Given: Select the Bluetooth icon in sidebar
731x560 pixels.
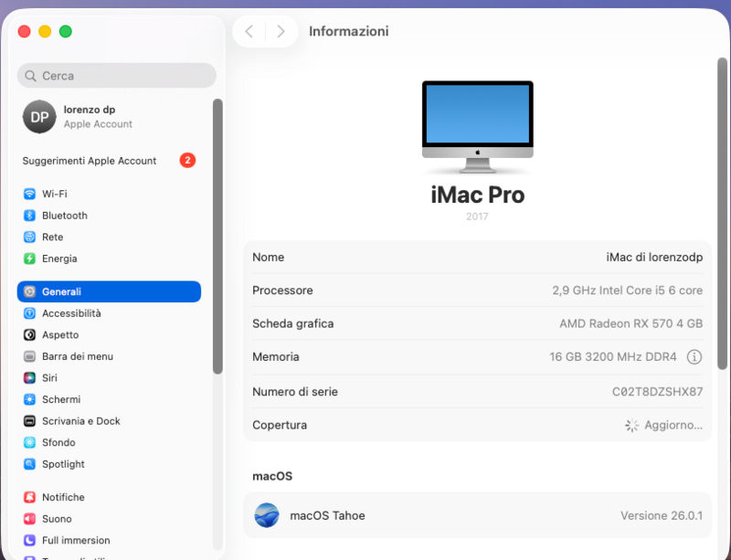Looking at the screenshot, I should (x=29, y=216).
